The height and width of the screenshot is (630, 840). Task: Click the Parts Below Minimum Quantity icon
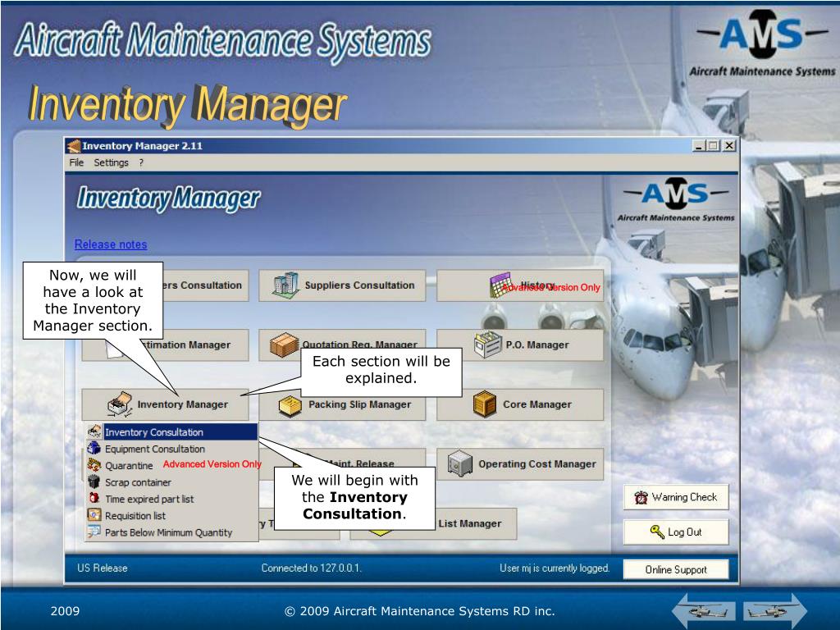[x=94, y=532]
